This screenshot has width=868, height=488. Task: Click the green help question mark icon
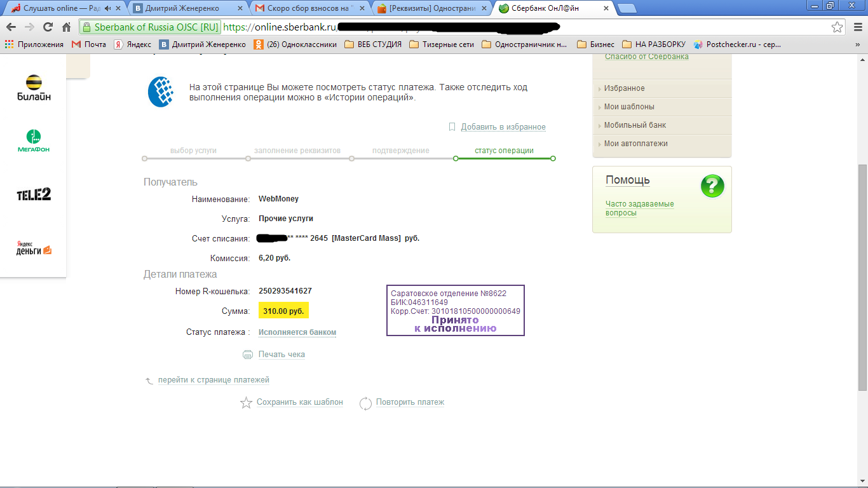click(712, 186)
